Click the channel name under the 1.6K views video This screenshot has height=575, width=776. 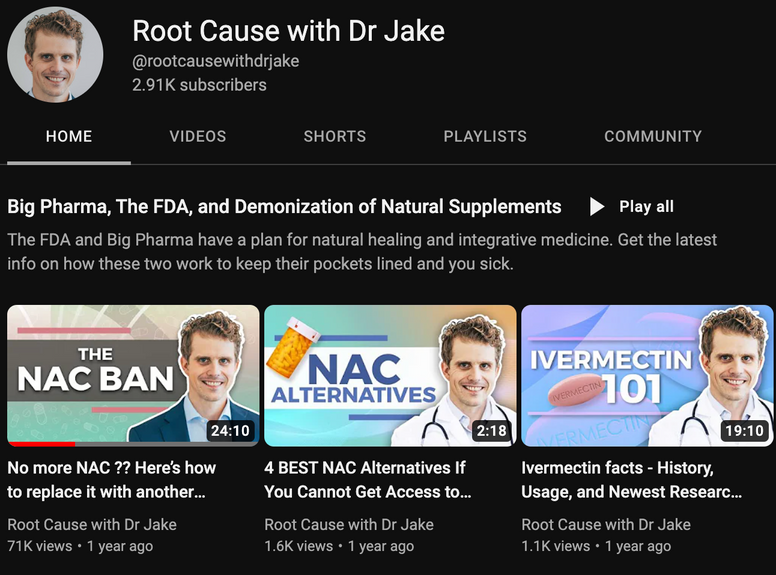(x=349, y=524)
